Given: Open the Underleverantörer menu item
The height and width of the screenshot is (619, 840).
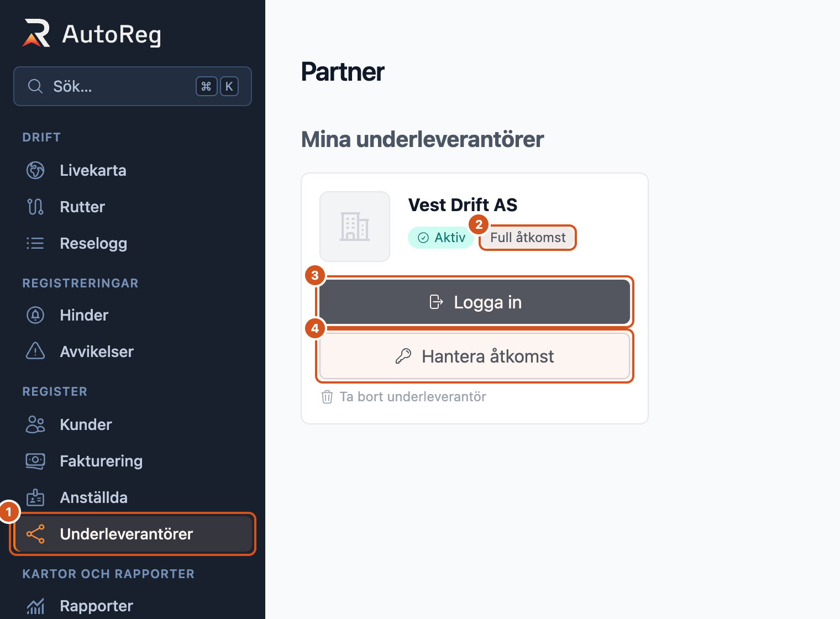Looking at the screenshot, I should pyautogui.click(x=133, y=534).
